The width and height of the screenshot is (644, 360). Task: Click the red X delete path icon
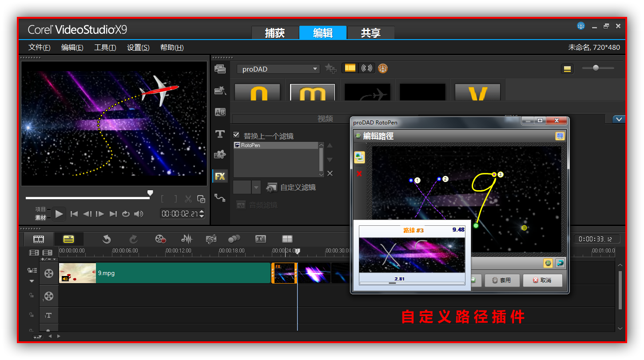point(359,174)
